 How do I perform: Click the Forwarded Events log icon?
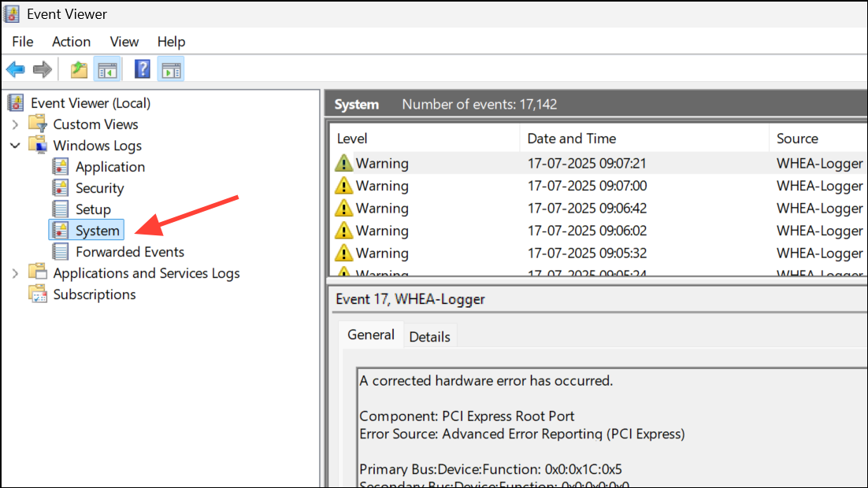(61, 252)
